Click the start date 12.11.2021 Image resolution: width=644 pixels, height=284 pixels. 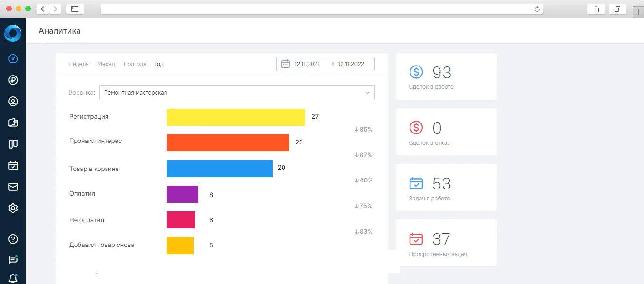coord(307,64)
